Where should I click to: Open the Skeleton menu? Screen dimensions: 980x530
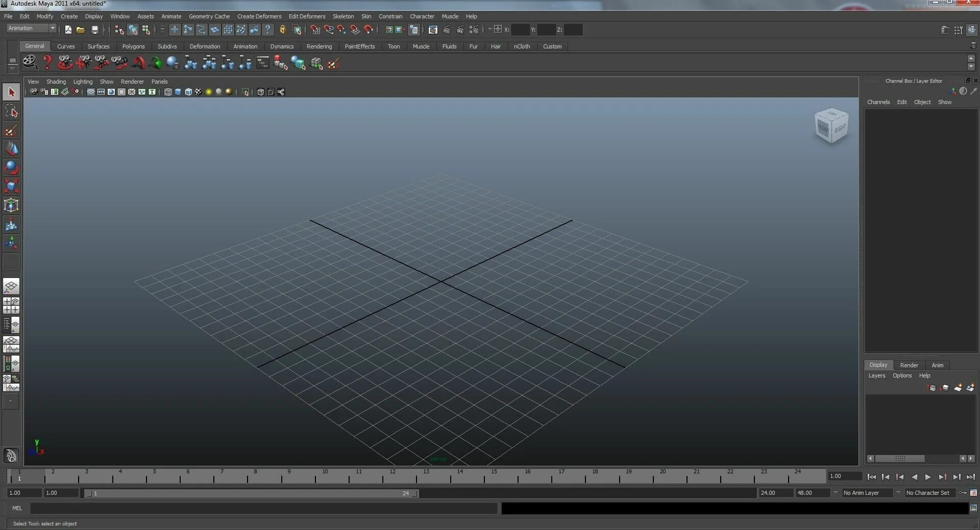click(343, 16)
